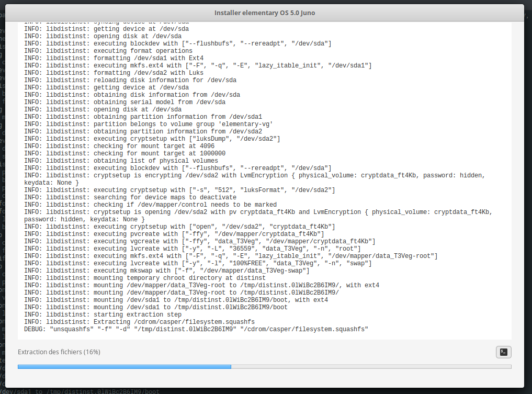532x394 pixels.
Task: Click the lvcreate '100%FREE' swap log line
Action: pos(198,263)
